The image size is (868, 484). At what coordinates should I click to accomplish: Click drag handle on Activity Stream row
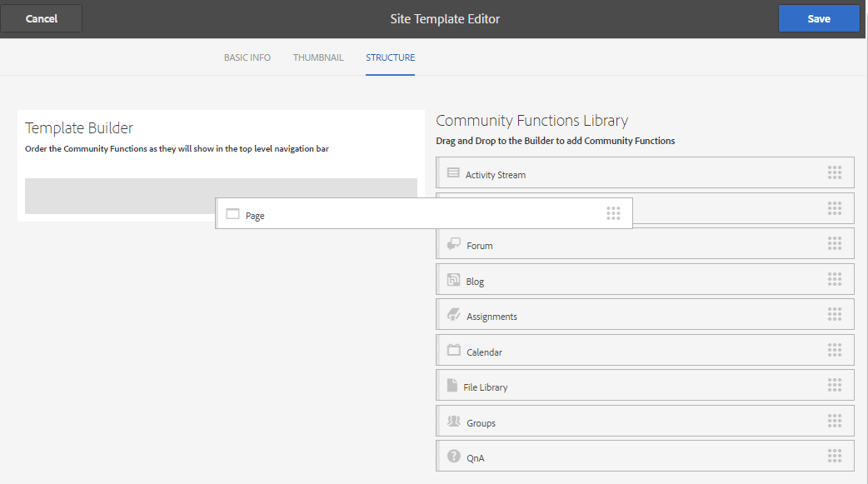pyautogui.click(x=835, y=172)
